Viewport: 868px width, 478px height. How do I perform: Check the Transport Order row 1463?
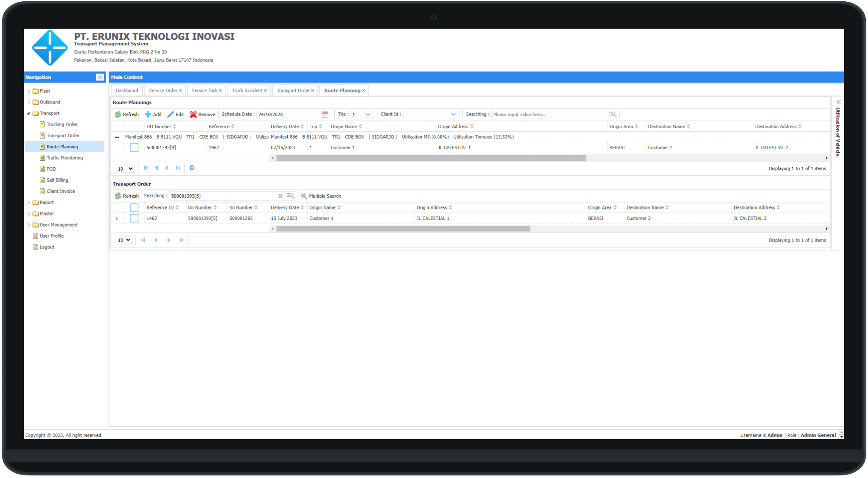pyautogui.click(x=134, y=218)
